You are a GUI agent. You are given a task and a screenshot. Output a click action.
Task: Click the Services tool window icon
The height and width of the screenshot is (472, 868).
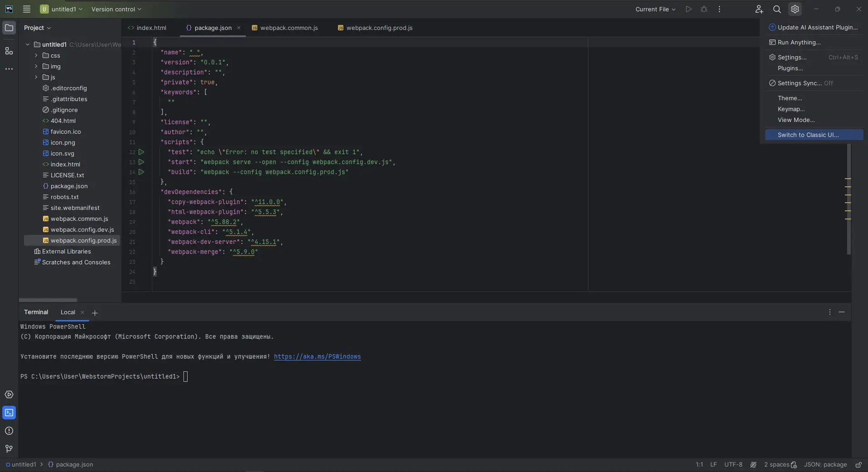(9, 394)
